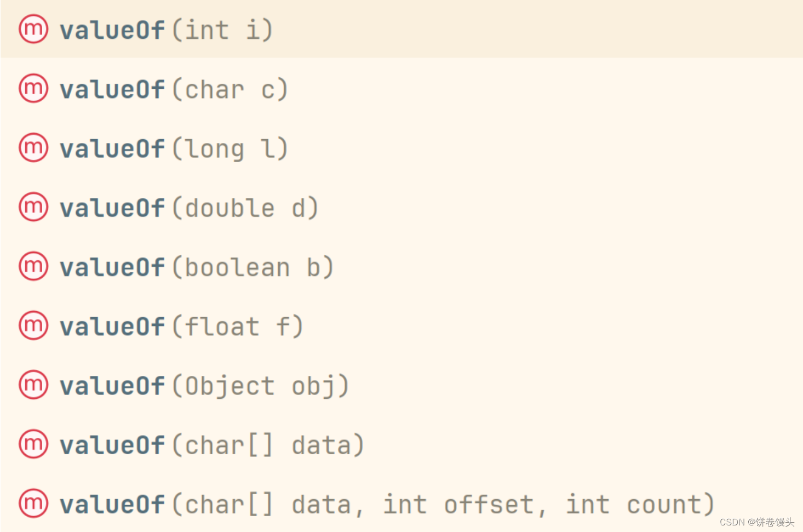This screenshot has width=803, height=532.
Task: Click the method icon beside valueOf(int i)
Action: click(x=33, y=30)
